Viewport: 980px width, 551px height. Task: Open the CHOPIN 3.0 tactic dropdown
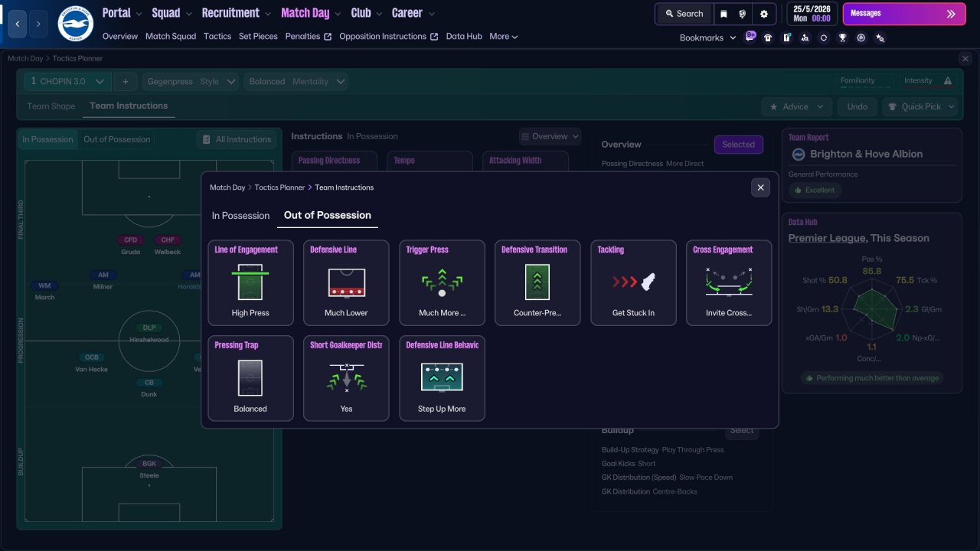[x=67, y=81]
